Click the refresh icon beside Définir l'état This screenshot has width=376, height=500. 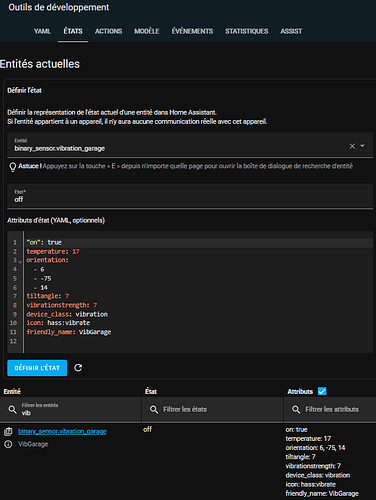pyautogui.click(x=78, y=368)
